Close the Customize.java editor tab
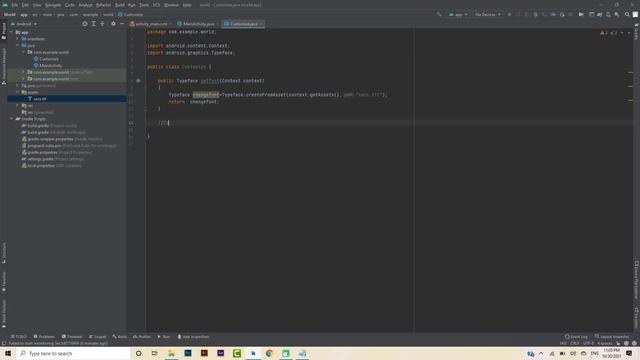 click(262, 24)
